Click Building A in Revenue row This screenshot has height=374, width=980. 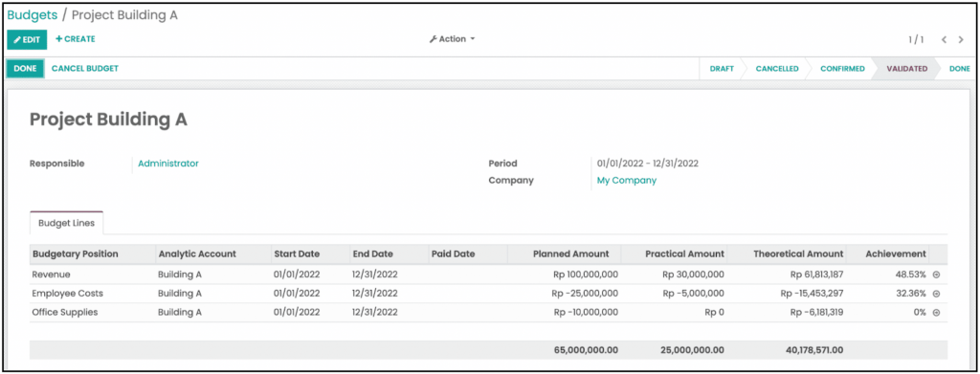click(180, 275)
